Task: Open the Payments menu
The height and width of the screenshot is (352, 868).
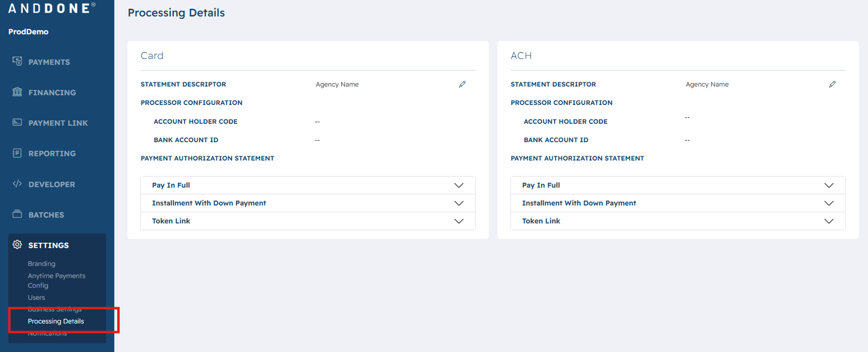Action: tap(49, 62)
